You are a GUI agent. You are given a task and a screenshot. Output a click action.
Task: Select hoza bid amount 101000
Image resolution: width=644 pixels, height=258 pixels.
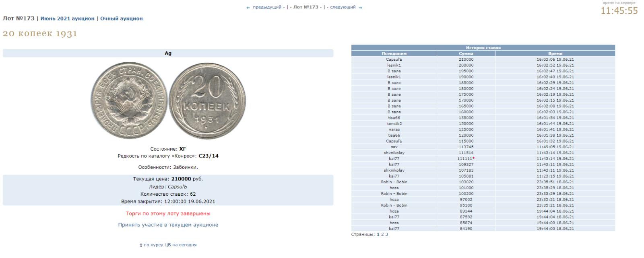466,188
